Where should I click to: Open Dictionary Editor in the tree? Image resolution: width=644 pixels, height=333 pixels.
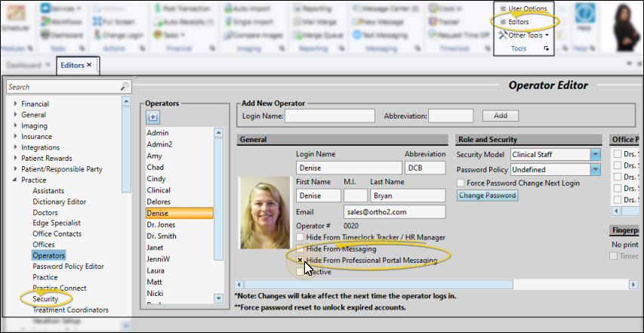tap(59, 202)
